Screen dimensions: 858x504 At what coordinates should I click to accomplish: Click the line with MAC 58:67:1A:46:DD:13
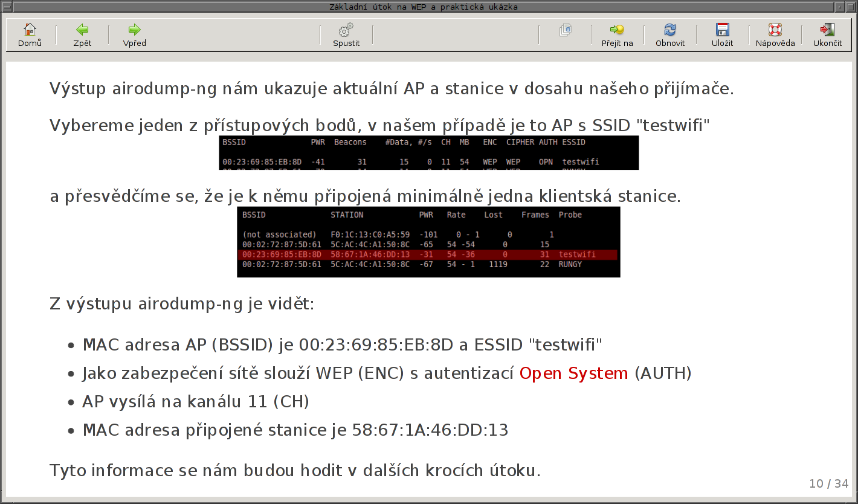click(x=295, y=430)
